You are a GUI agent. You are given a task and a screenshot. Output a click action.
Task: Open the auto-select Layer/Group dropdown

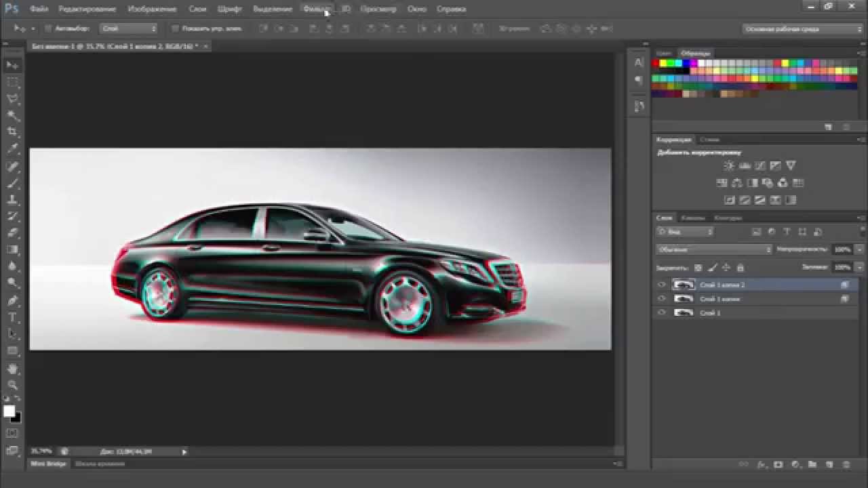pyautogui.click(x=129, y=29)
